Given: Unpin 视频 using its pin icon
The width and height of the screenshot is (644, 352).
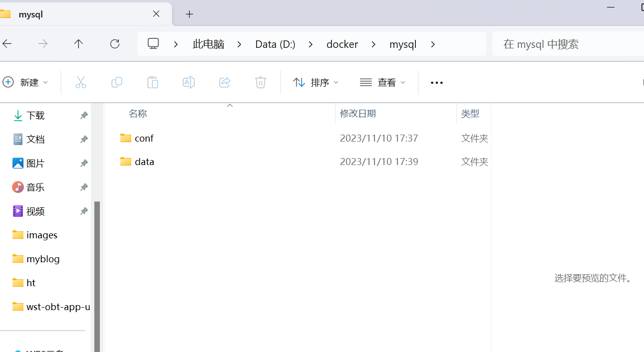Looking at the screenshot, I should tap(84, 211).
